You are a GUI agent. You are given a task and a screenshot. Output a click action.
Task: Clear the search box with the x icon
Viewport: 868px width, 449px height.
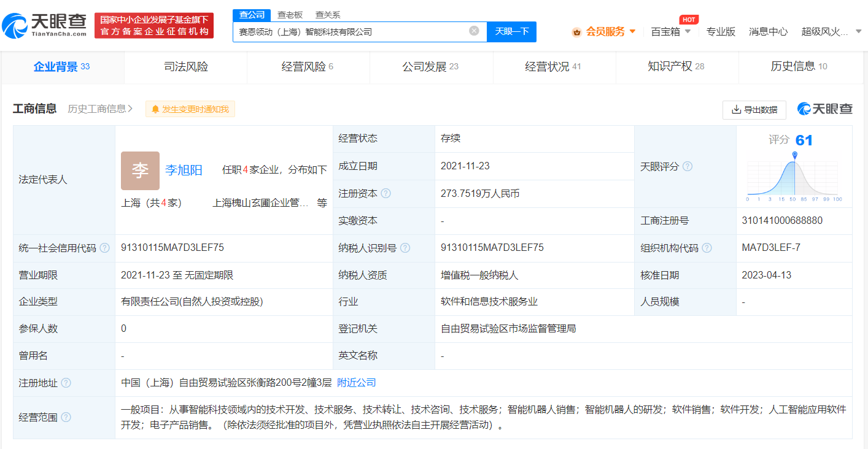click(x=473, y=31)
